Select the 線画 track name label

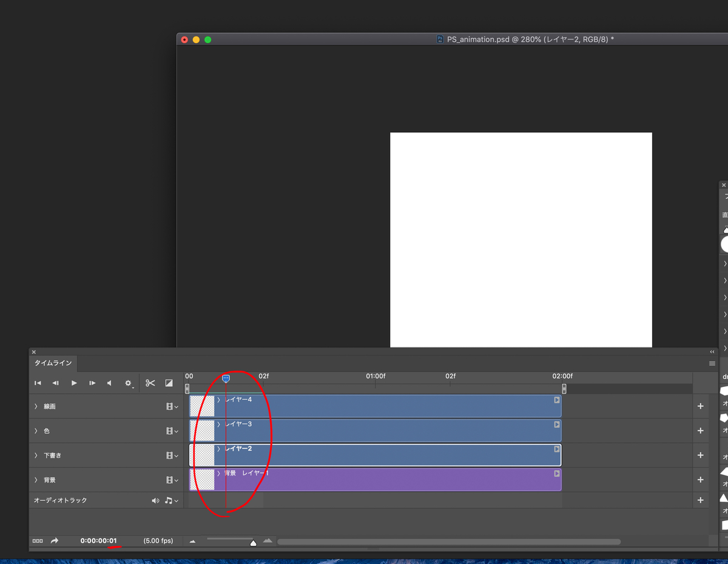point(50,406)
